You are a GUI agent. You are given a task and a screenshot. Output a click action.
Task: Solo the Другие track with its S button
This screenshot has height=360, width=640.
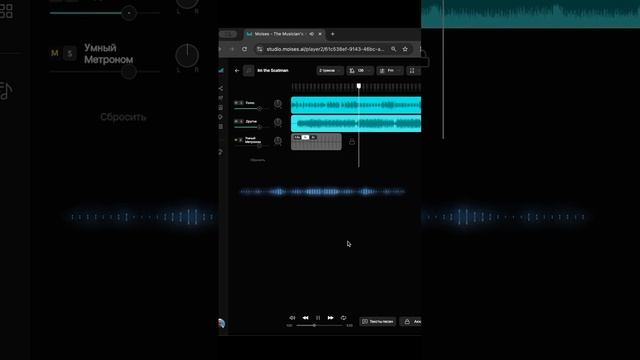tap(241, 121)
